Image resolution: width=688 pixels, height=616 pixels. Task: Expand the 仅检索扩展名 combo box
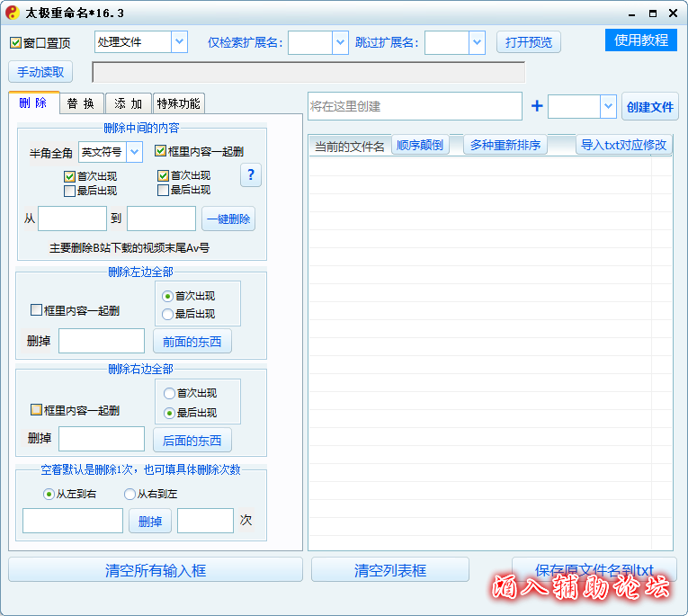(x=340, y=42)
